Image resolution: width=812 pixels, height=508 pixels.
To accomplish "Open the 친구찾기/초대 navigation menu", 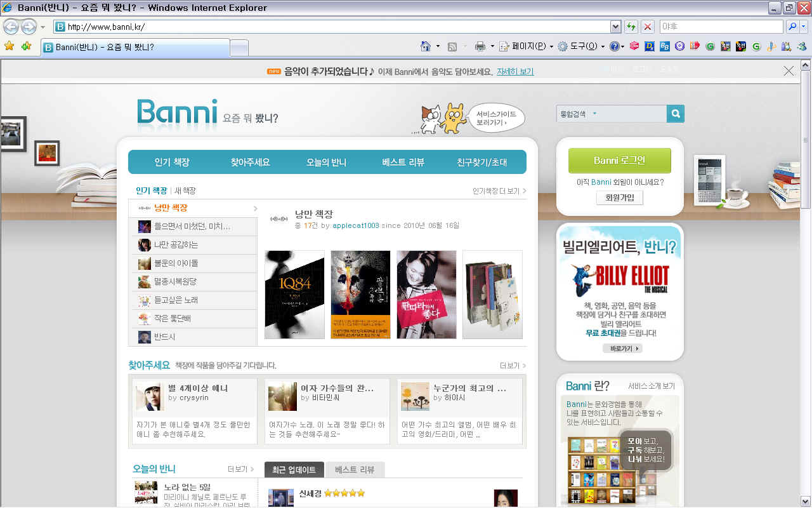I will (x=482, y=162).
